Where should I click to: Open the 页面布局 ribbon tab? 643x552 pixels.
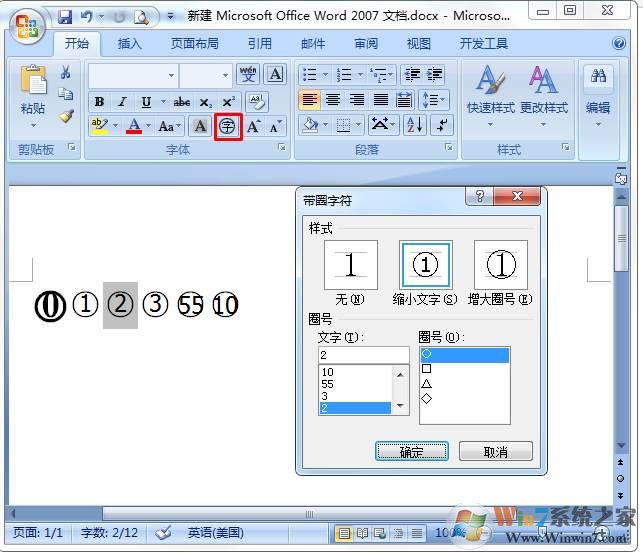[194, 43]
